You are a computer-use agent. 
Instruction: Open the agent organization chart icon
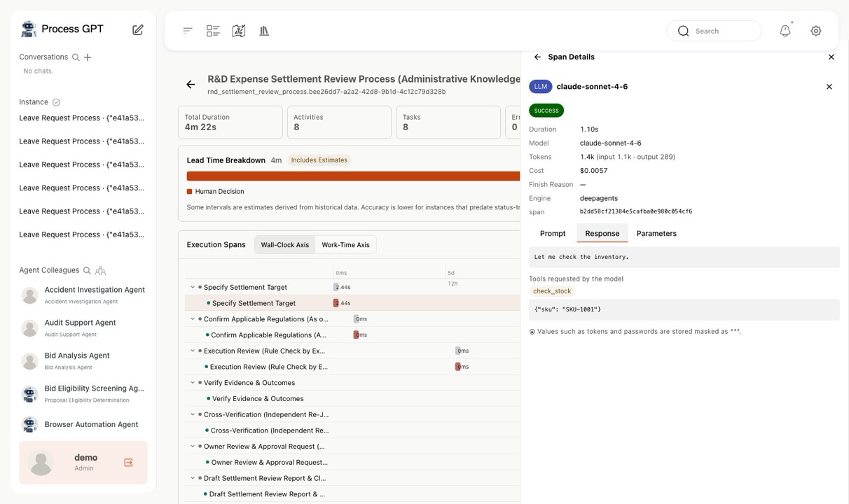click(x=100, y=270)
